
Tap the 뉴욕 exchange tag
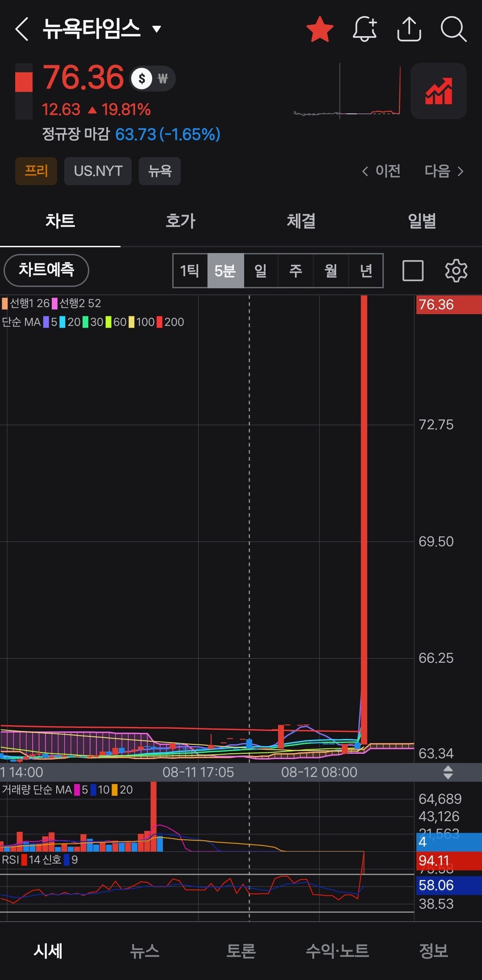tap(160, 171)
